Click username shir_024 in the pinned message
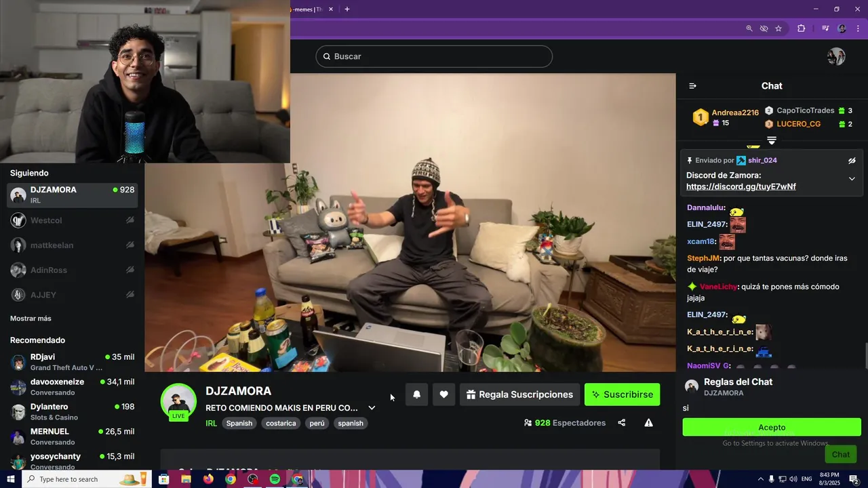The height and width of the screenshot is (488, 868). click(x=762, y=161)
